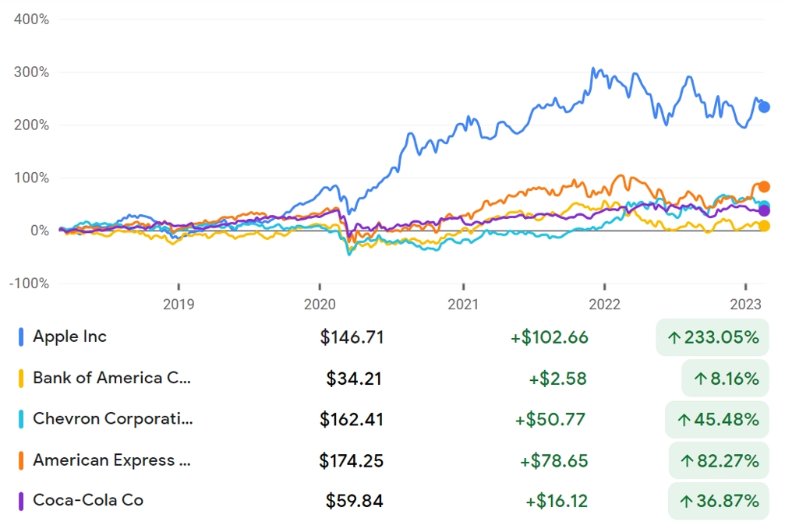Click the Coca-Cola purple color marker
The image size is (785, 532).
(21, 501)
